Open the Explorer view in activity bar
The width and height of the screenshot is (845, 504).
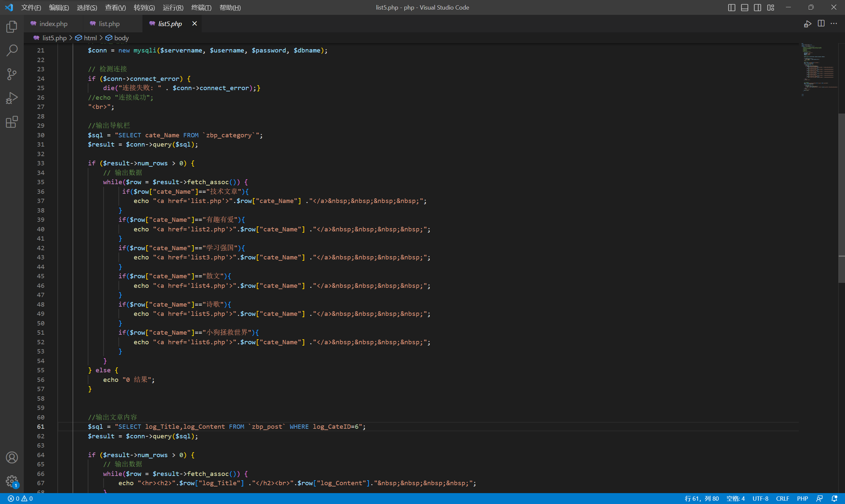(x=12, y=27)
